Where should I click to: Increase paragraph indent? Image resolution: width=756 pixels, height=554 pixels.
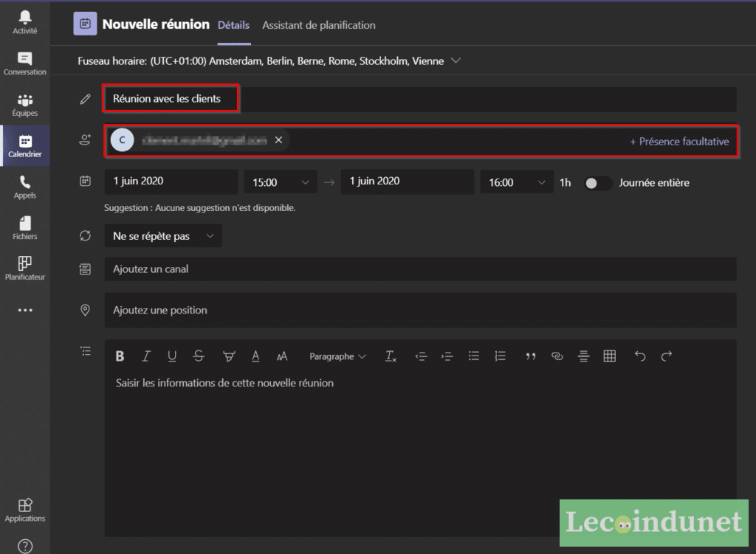(x=447, y=356)
